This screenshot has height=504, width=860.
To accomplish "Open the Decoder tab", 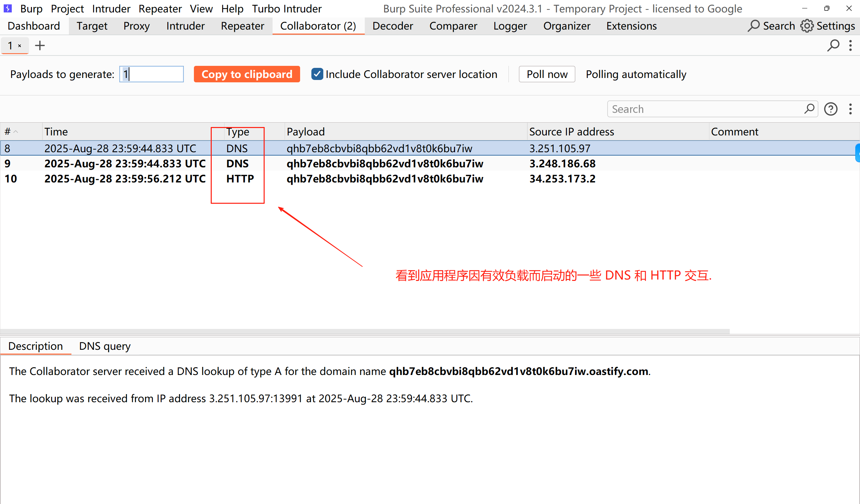I will click(x=393, y=26).
